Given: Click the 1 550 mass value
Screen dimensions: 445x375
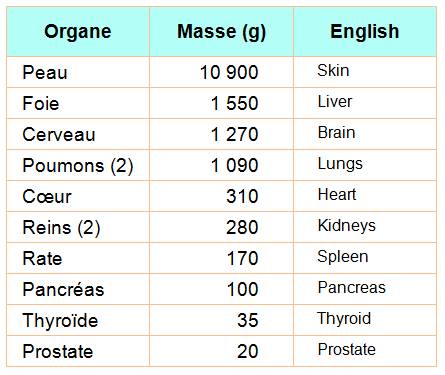Looking at the screenshot, I should click(235, 103).
